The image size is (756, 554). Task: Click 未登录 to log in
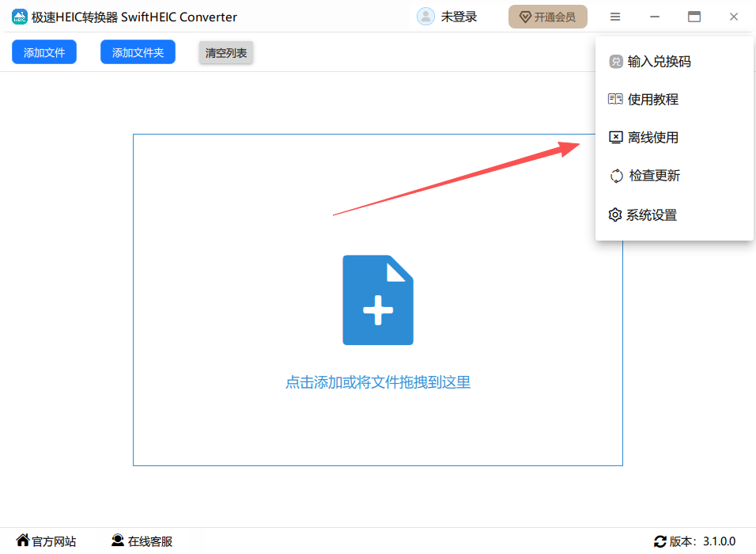[x=459, y=17]
